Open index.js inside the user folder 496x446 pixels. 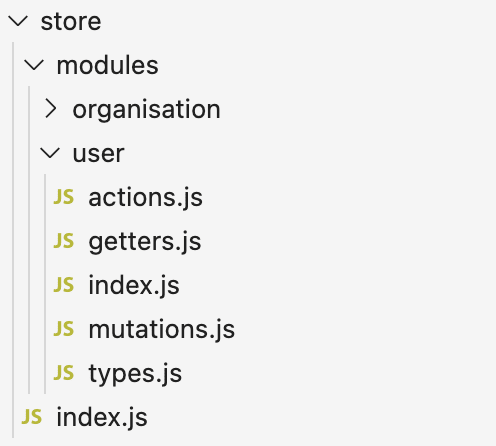click(x=134, y=286)
